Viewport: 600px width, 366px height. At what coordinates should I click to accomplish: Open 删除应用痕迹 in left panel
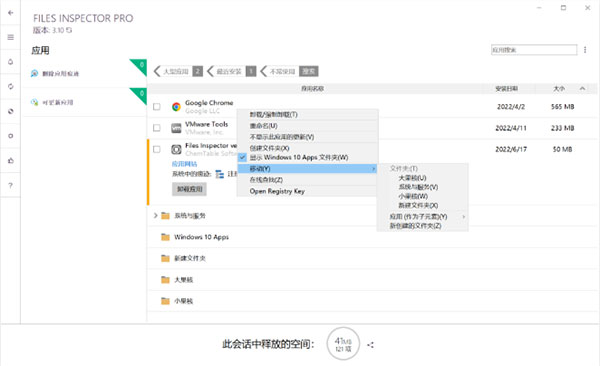pyautogui.click(x=60, y=74)
